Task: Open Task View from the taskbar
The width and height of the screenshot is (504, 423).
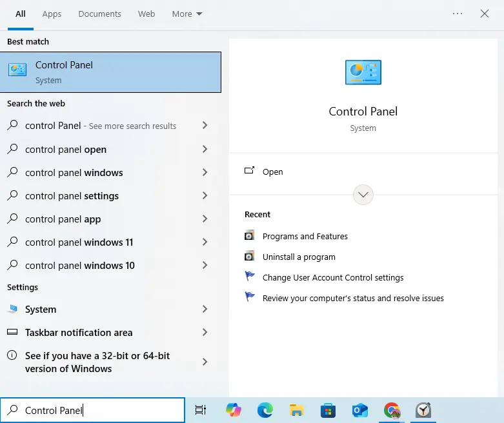Action: coord(201,410)
